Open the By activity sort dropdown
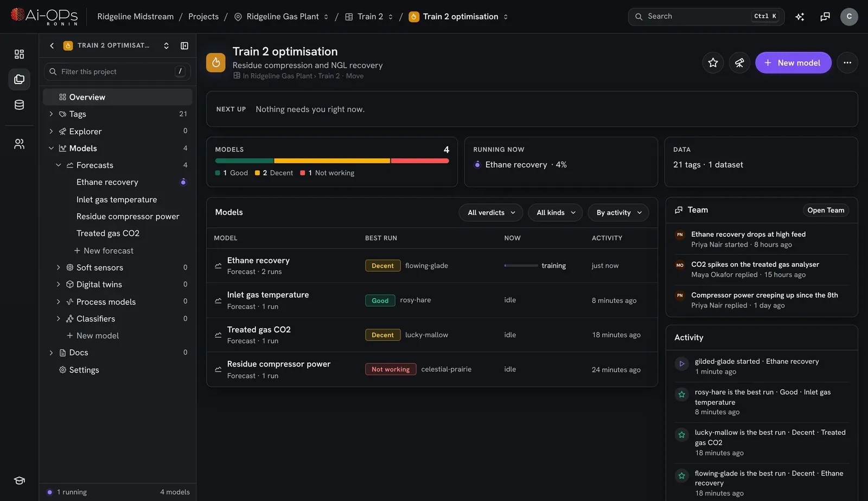Viewport: 868px width, 501px height. coord(618,213)
